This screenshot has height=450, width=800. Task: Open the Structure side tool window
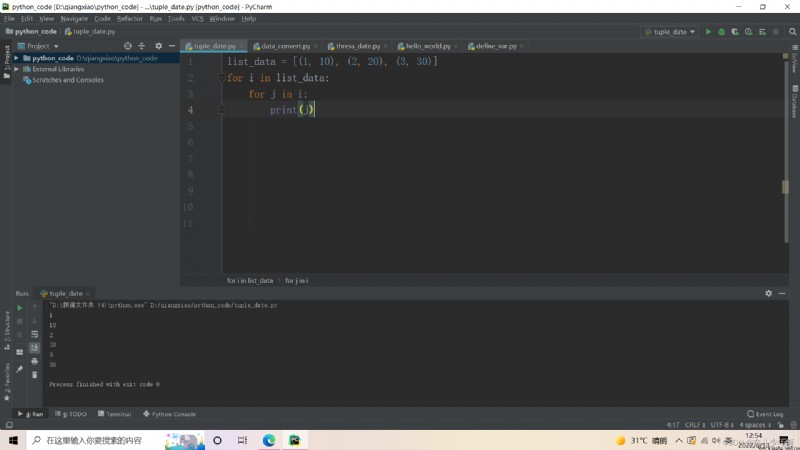coord(7,331)
